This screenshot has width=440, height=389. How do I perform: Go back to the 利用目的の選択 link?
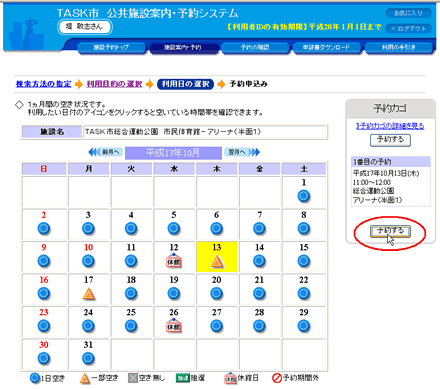click(114, 84)
